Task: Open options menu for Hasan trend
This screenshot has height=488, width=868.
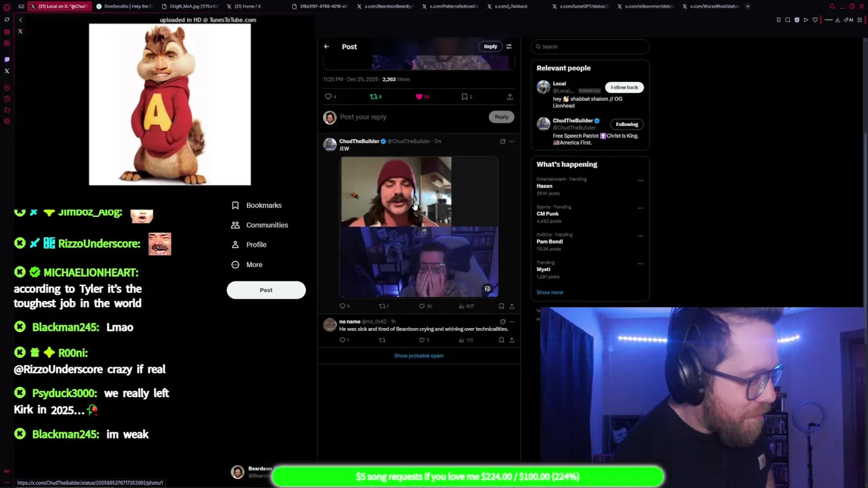Action: coord(640,180)
